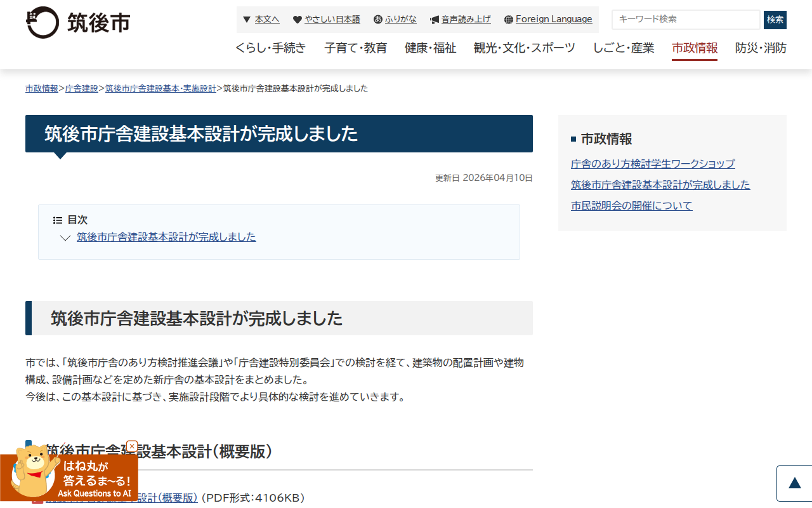Click the megaphone icon beside 音声読み上げ
This screenshot has height=508, width=812.
435,20
